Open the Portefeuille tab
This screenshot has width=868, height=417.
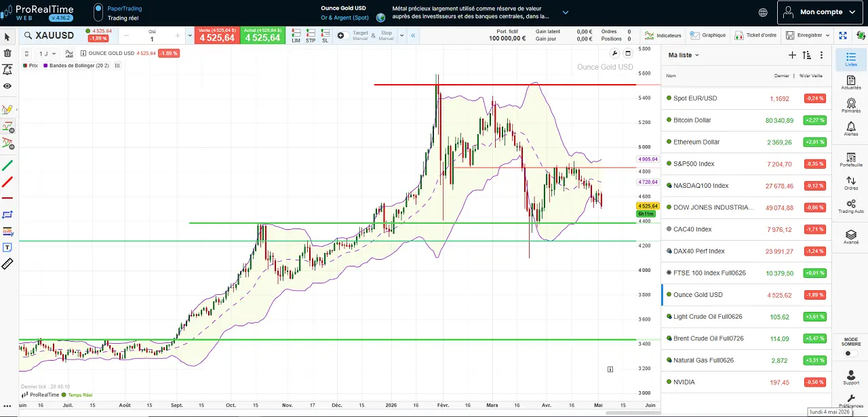click(851, 159)
